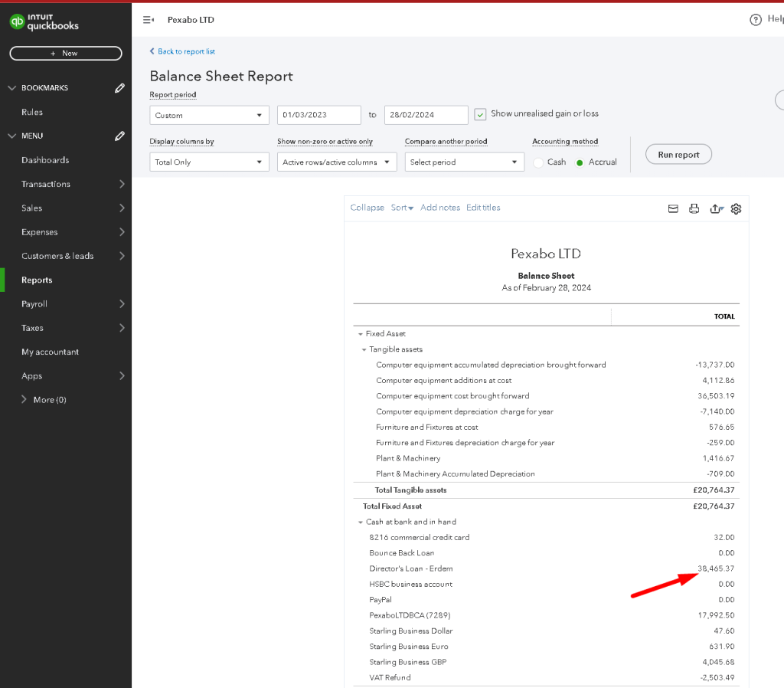784x688 pixels.
Task: Open the Compare another period dropdown
Action: click(464, 162)
